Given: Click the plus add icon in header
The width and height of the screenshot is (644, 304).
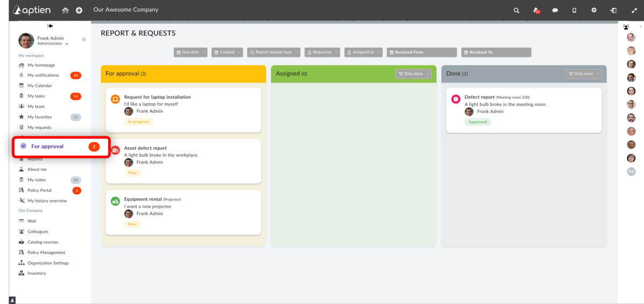Looking at the screenshot, I should point(79,10).
